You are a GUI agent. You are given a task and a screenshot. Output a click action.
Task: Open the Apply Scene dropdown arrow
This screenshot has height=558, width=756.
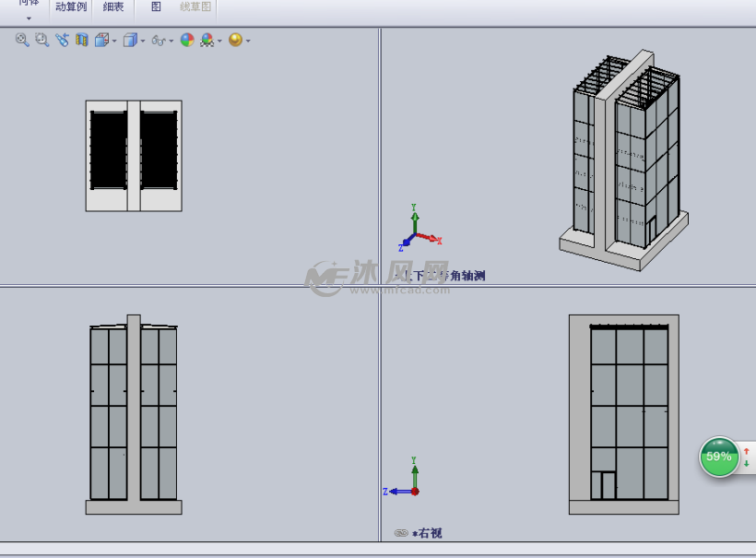(219, 41)
